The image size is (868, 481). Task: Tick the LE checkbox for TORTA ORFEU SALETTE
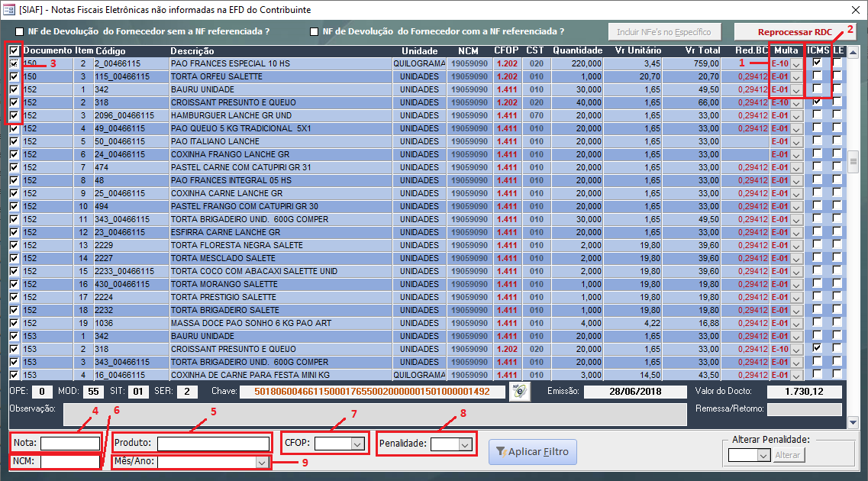(837, 76)
